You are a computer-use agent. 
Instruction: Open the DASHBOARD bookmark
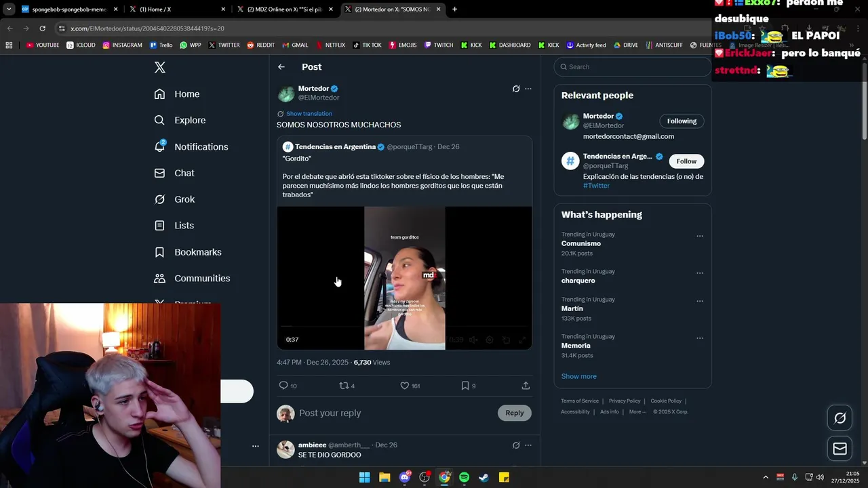tap(509, 45)
